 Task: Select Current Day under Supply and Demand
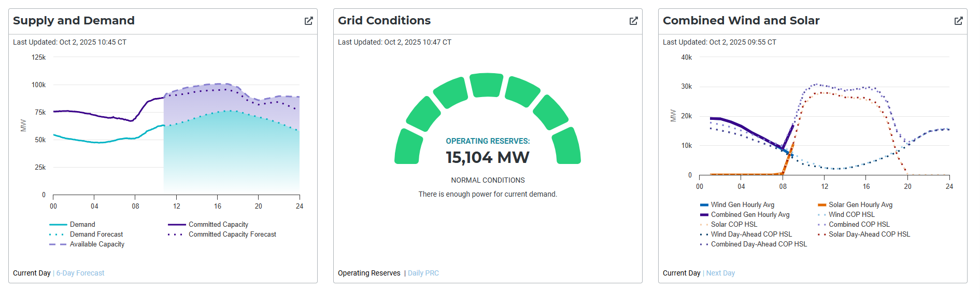(32, 273)
